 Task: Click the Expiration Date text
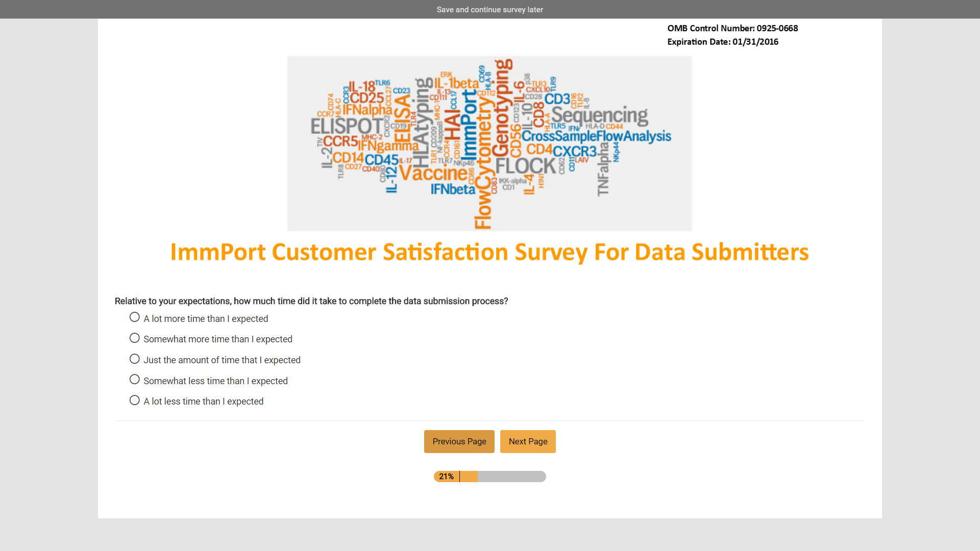723,42
